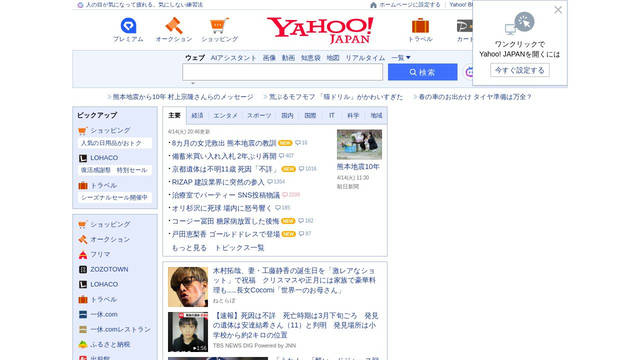The width and height of the screenshot is (640, 360).
Task: Select the 地図 search tab
Action: click(x=333, y=58)
